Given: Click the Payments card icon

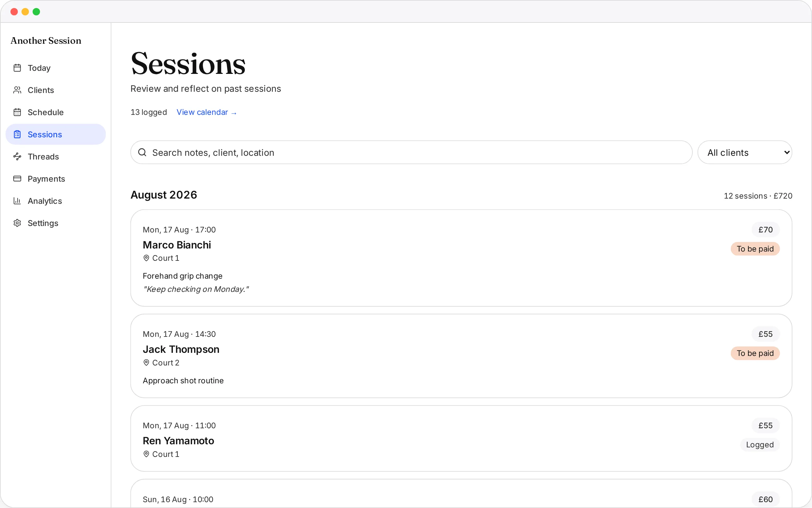Looking at the screenshot, I should [x=17, y=179].
